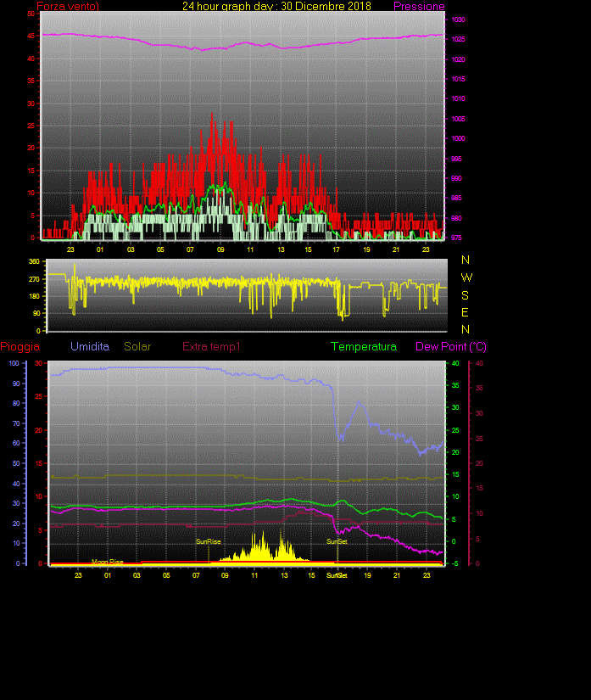591x700 pixels.
Task: Click the 360 tick on the wind direction axis
Action: (x=35, y=261)
